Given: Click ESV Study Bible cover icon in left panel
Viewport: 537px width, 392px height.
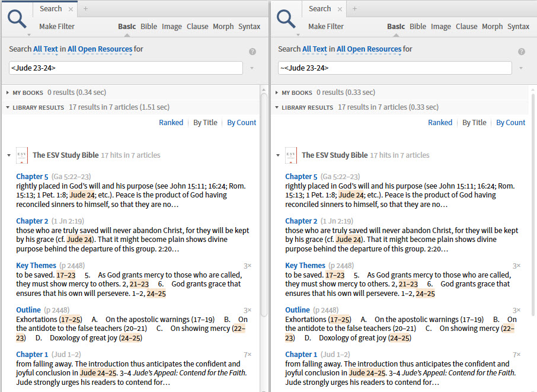Looking at the screenshot, I should point(22,155).
